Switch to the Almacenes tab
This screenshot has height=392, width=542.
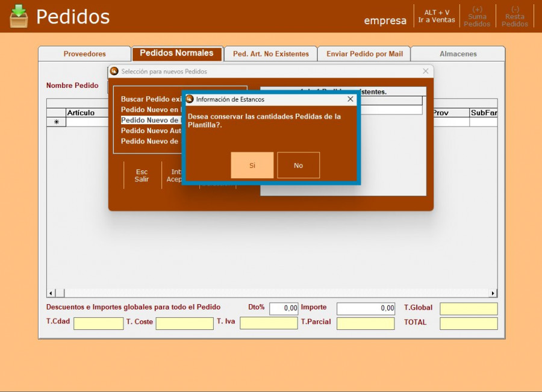(458, 54)
